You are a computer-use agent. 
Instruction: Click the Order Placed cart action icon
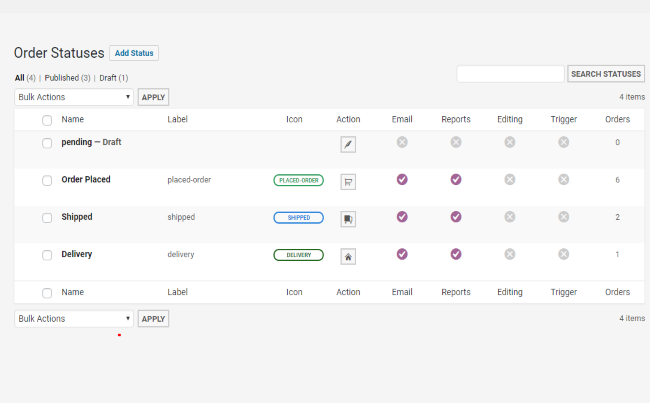348,182
